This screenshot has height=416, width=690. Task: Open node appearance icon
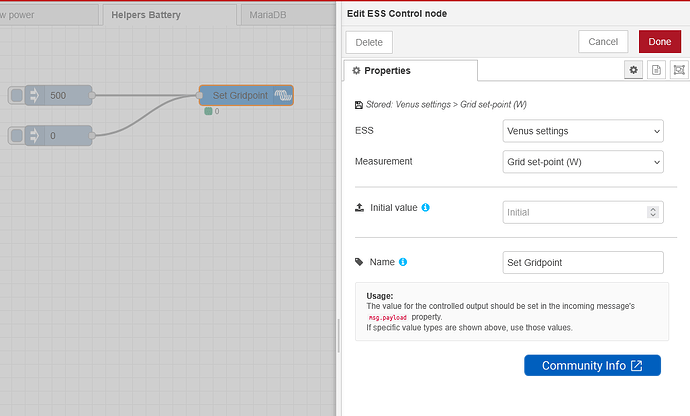coord(679,70)
